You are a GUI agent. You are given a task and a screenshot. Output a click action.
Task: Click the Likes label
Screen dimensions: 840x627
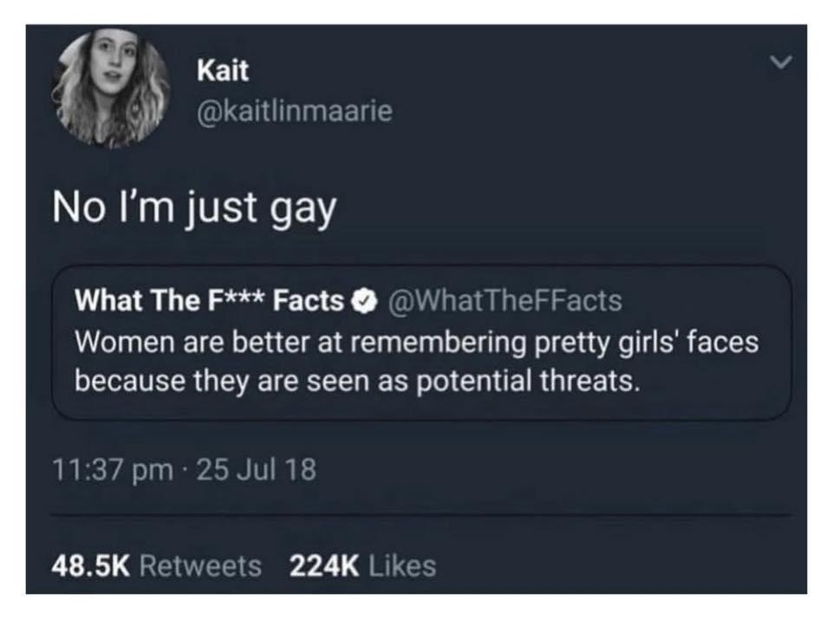[402, 566]
